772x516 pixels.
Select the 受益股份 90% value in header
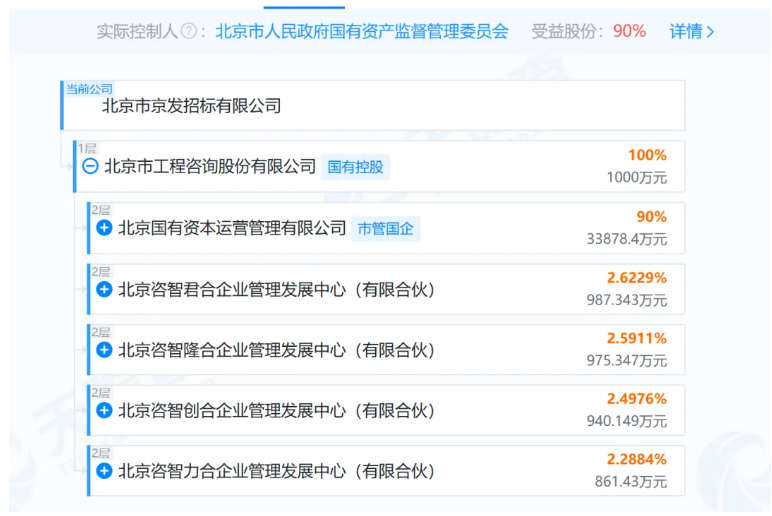click(629, 32)
